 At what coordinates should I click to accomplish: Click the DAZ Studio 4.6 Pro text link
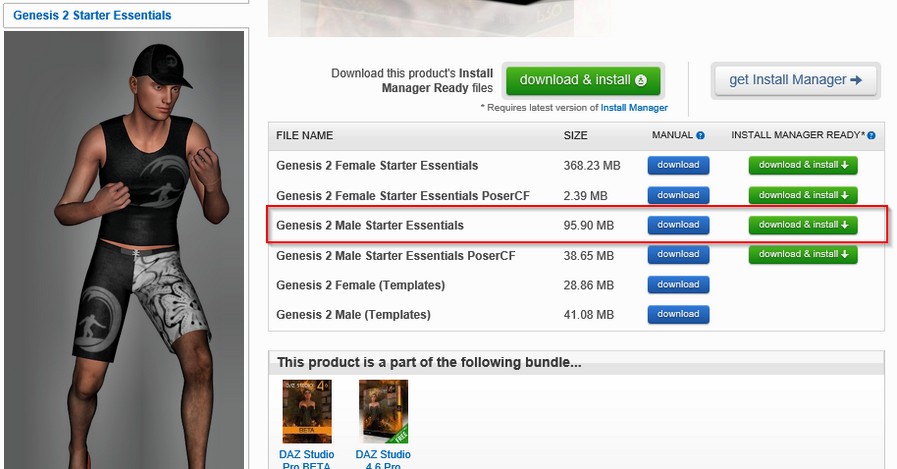coord(383,459)
